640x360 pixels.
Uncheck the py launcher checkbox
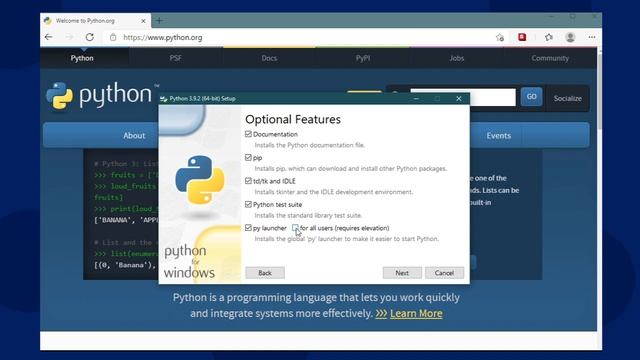pyautogui.click(x=248, y=228)
